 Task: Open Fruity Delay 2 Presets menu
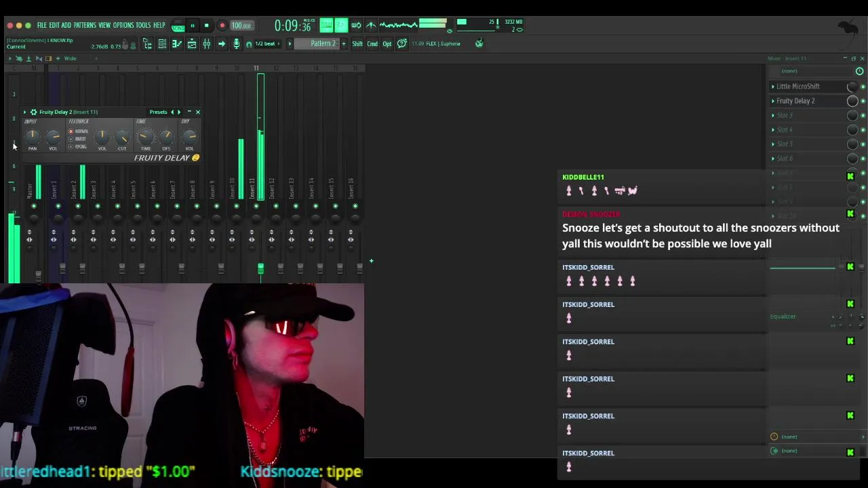[158, 113]
